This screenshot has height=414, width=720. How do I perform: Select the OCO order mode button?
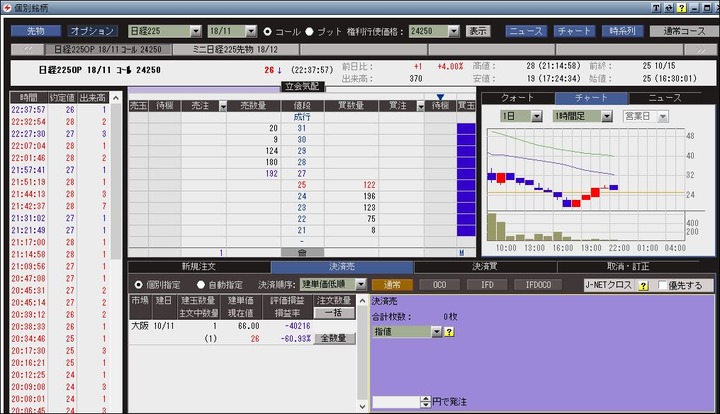tap(439, 285)
